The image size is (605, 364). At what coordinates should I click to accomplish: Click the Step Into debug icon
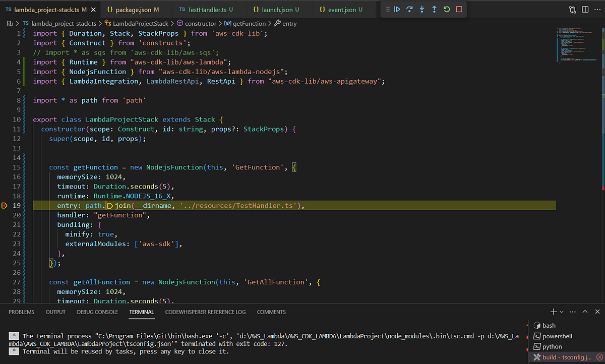tap(422, 10)
